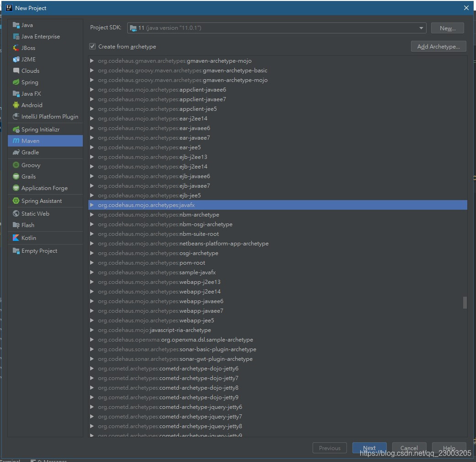Select Empty Project type

(45, 251)
